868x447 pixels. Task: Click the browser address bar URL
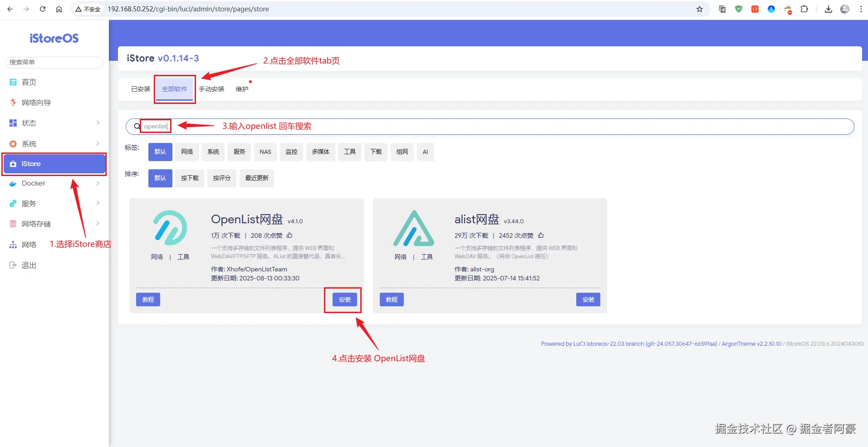pos(188,9)
